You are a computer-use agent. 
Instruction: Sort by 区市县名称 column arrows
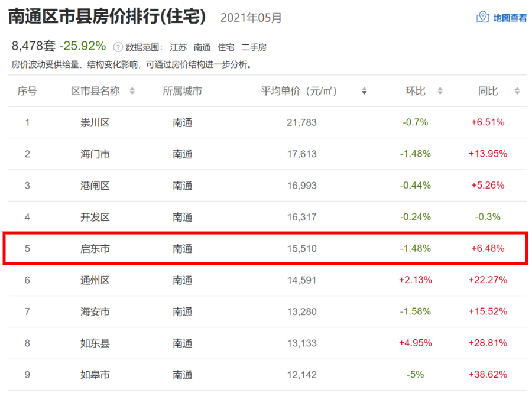point(132,91)
